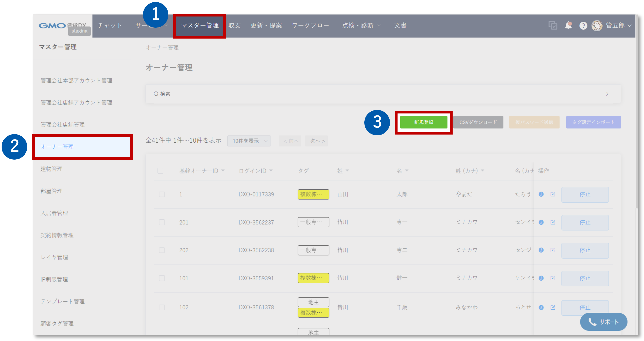Screen dimensions: 644x341
Task: Click the notification bell icon
Action: tap(568, 25)
